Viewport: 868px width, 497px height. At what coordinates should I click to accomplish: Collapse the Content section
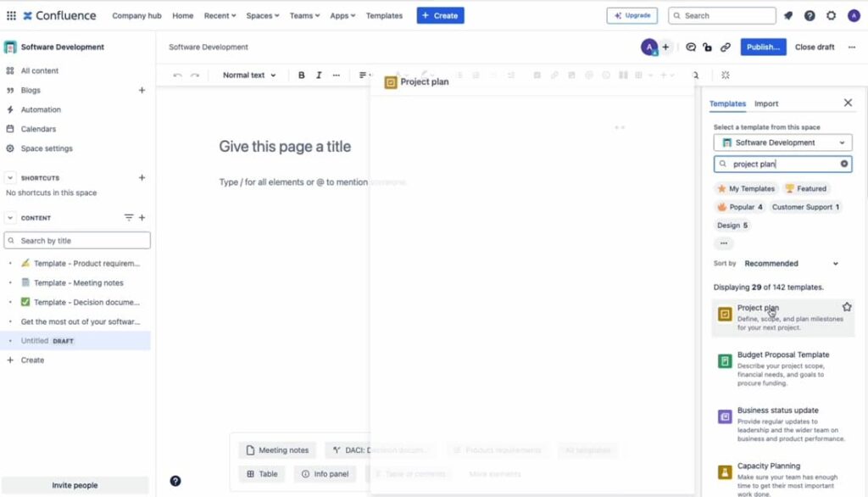point(10,218)
